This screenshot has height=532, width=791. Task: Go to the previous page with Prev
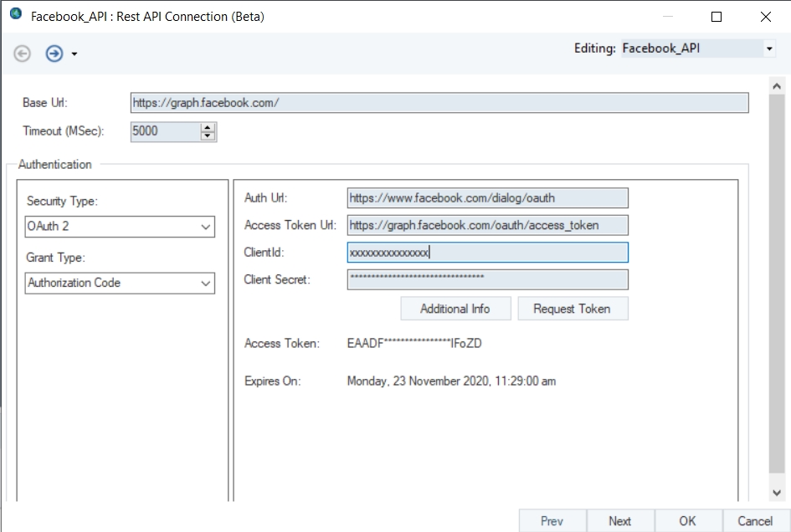point(552,520)
